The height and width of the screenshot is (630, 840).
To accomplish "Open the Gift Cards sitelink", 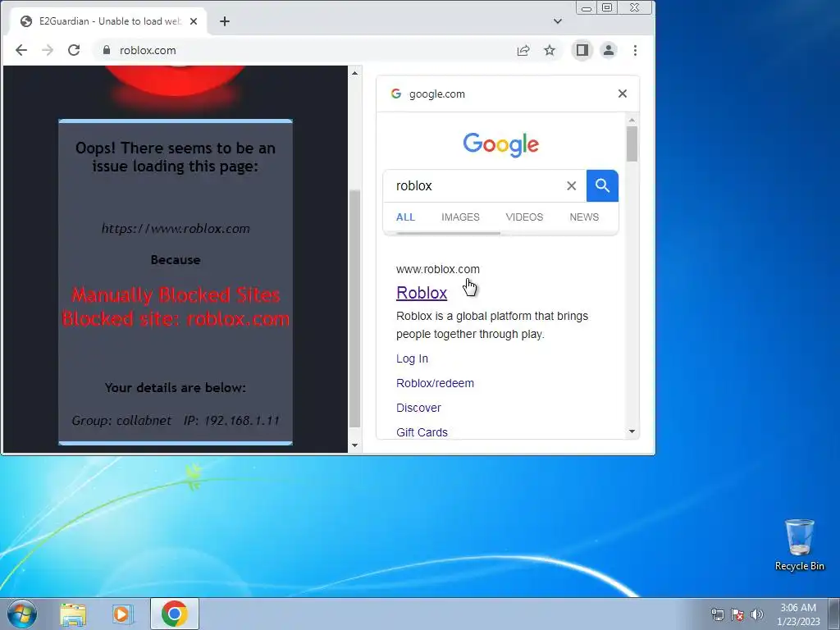I will click(x=422, y=432).
